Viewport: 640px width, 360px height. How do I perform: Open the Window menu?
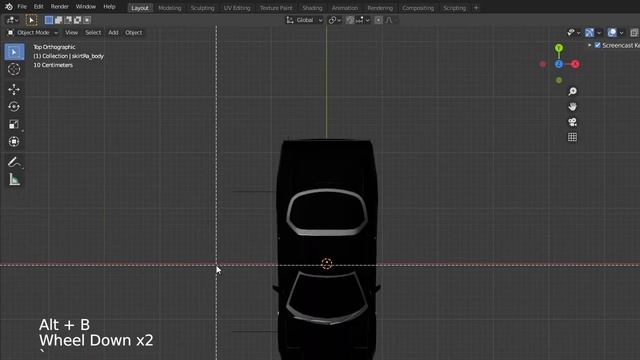(x=86, y=7)
